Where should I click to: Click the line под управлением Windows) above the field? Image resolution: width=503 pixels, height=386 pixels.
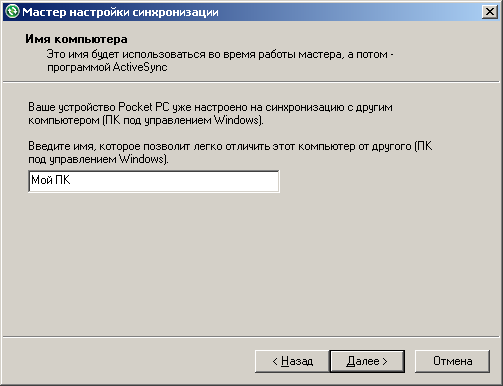[x=98, y=159]
